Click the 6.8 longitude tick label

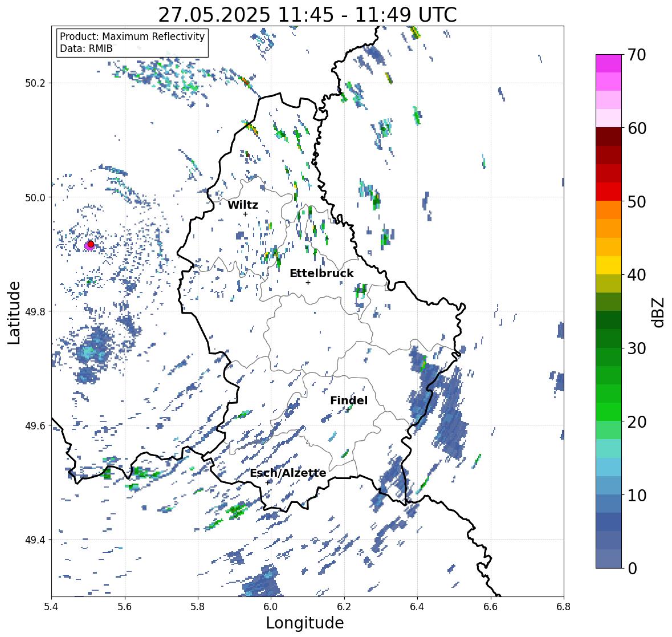564,607
